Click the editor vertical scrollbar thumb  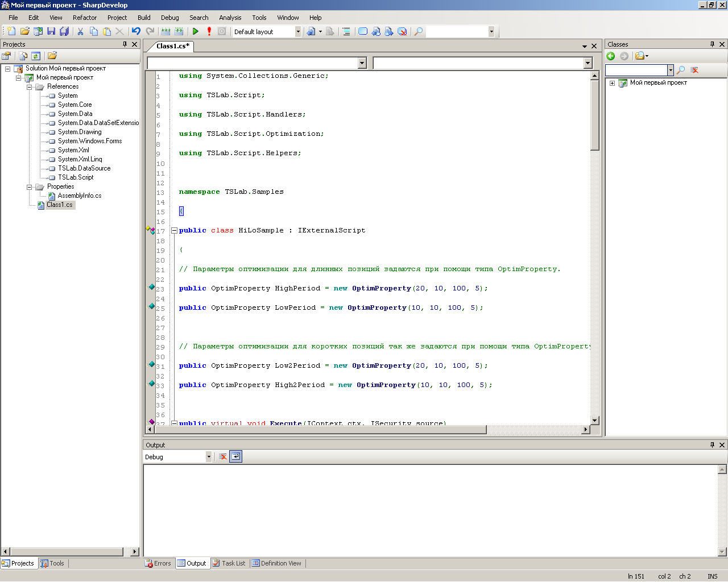(x=595, y=115)
